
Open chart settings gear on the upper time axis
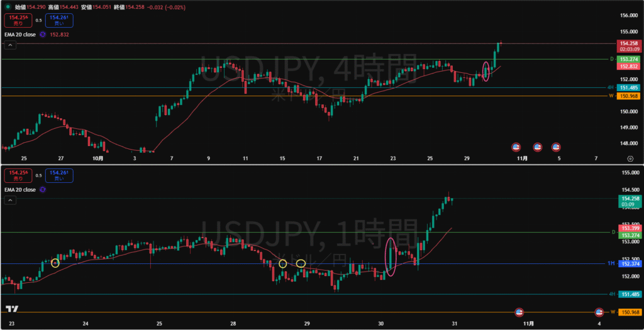point(630,159)
